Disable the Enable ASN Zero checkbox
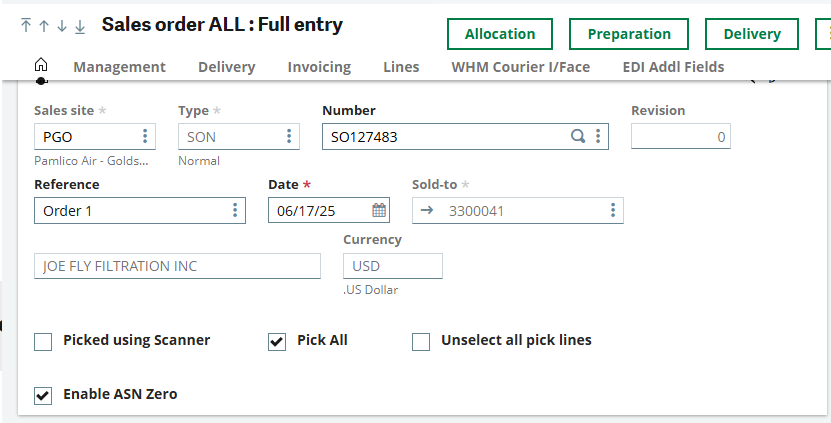This screenshot has height=423, width=831. tap(43, 395)
